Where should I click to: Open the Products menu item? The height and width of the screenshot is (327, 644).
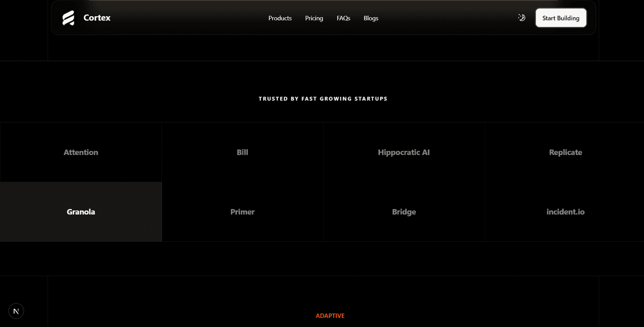coord(280,18)
